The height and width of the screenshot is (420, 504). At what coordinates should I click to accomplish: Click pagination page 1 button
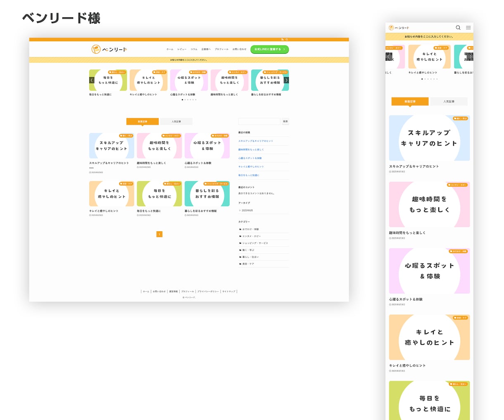coord(159,234)
